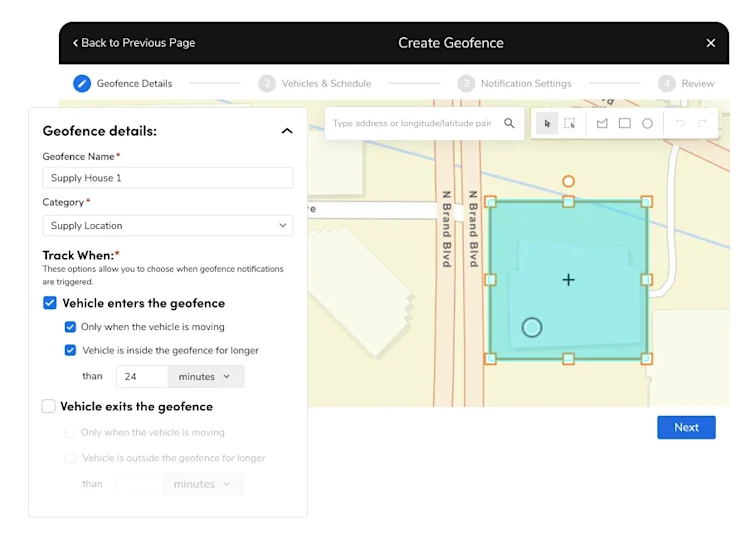Uncheck Vehicle enters the geofence
750x540 pixels.
coord(50,303)
